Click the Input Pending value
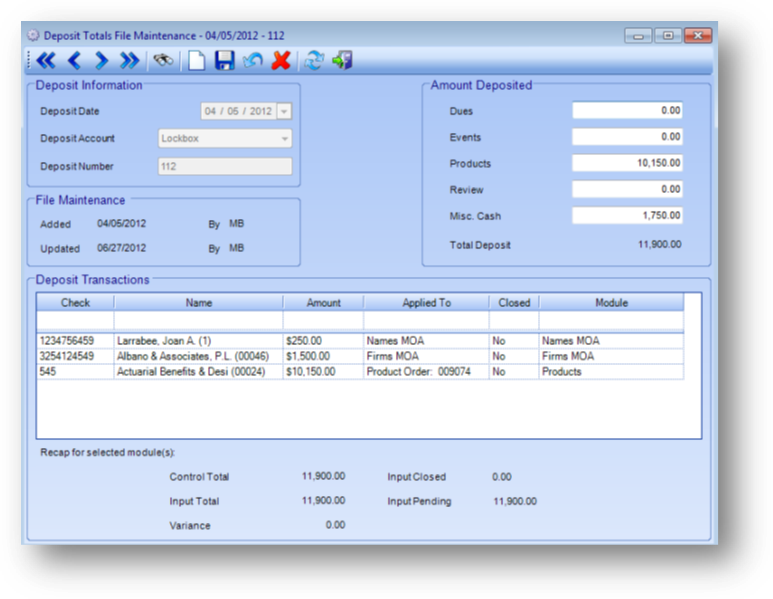 (x=515, y=501)
